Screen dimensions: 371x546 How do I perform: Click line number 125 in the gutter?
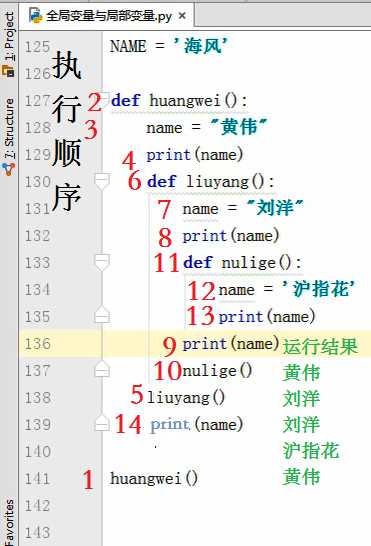(37, 47)
